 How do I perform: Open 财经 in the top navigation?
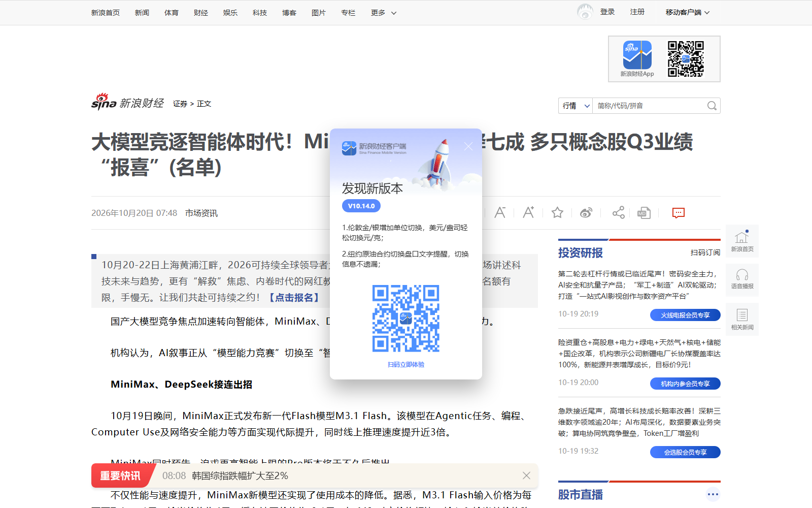coord(201,13)
